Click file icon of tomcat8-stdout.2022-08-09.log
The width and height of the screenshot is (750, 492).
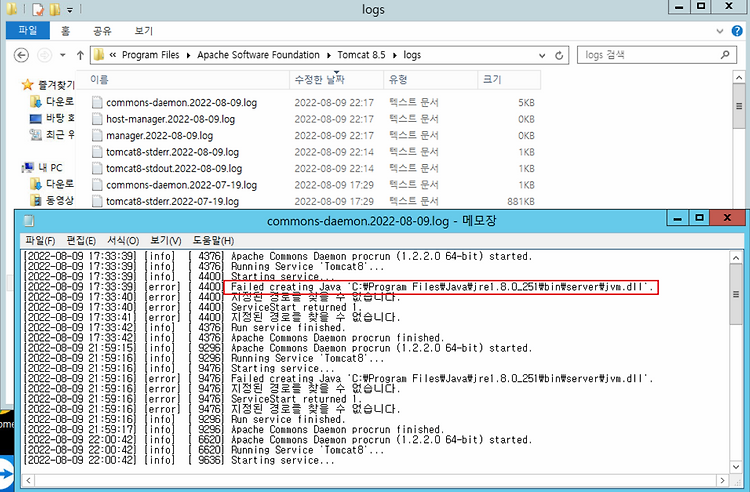97,169
